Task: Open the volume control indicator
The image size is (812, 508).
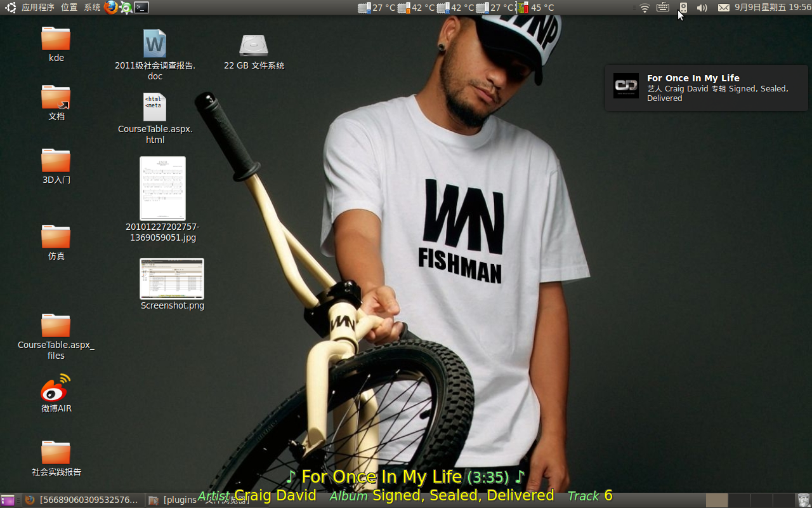Action: 702,8
